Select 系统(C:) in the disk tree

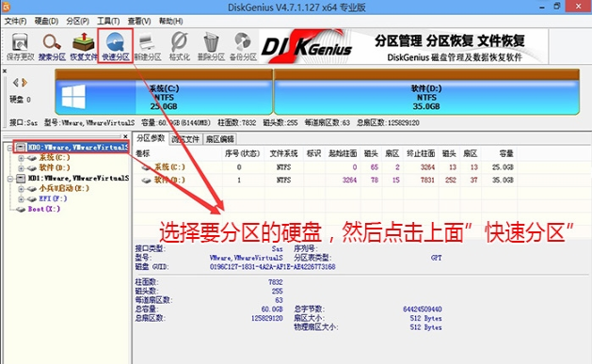click(55, 157)
